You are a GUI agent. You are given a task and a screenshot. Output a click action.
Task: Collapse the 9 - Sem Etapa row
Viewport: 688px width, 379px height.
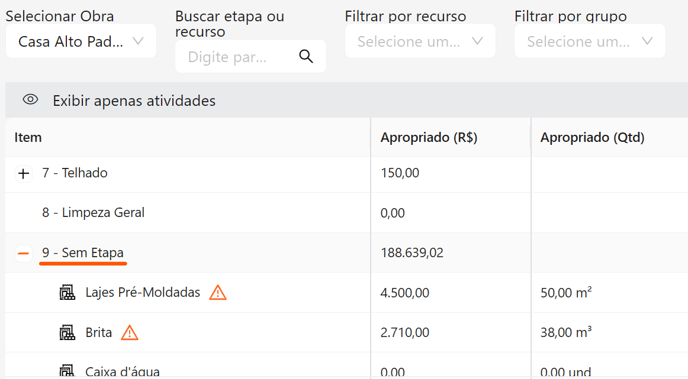23,253
